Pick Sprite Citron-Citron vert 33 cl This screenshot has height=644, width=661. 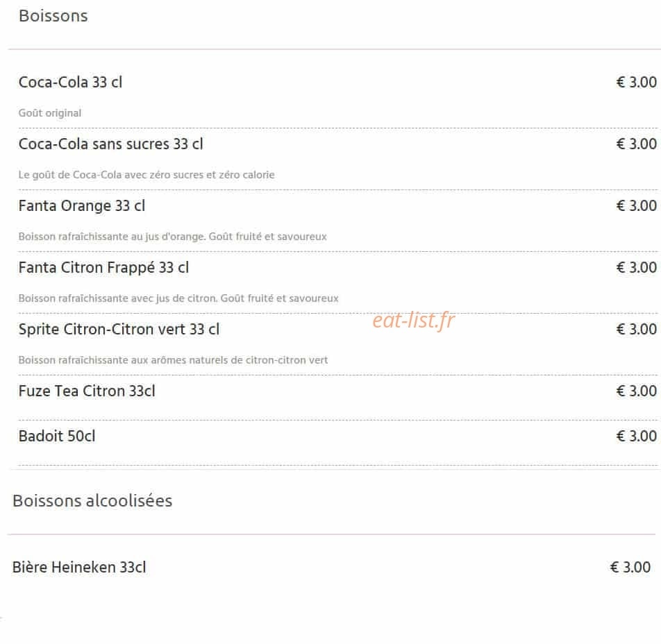(x=119, y=330)
